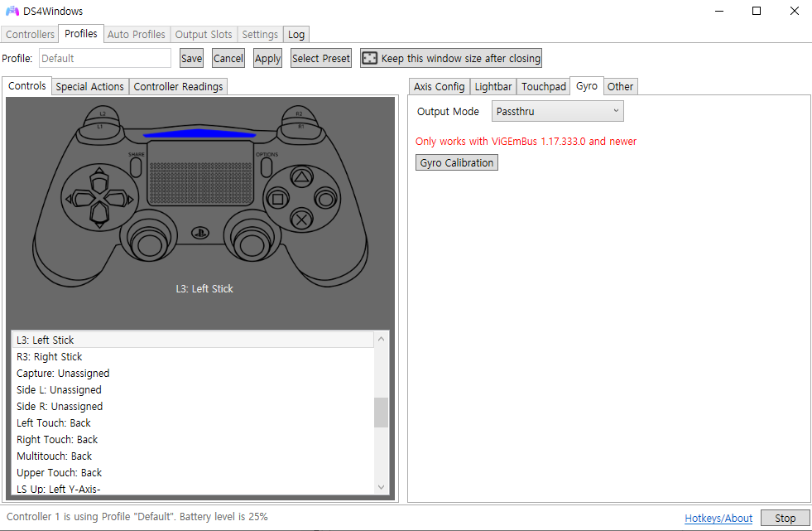Select the OPTIONS button on controller diagram

click(x=267, y=167)
